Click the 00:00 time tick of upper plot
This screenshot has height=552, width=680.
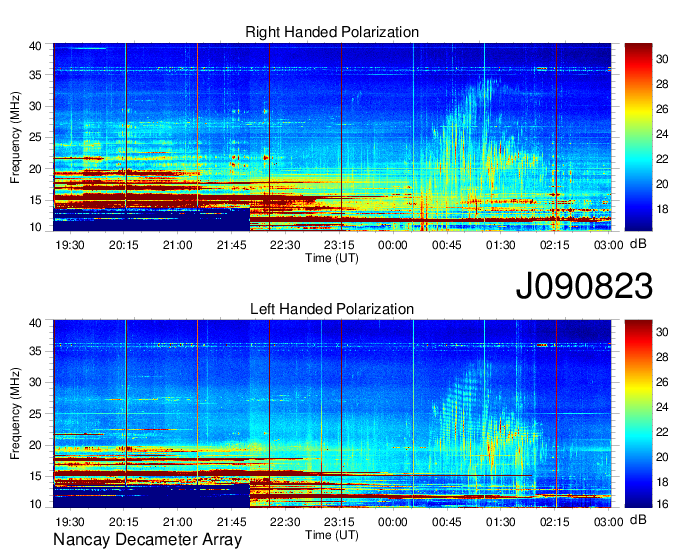(x=393, y=245)
